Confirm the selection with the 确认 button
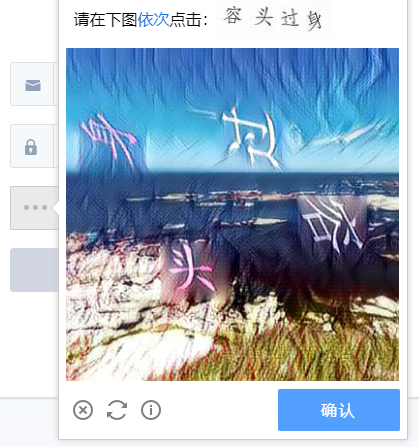This screenshot has width=419, height=447. click(339, 410)
